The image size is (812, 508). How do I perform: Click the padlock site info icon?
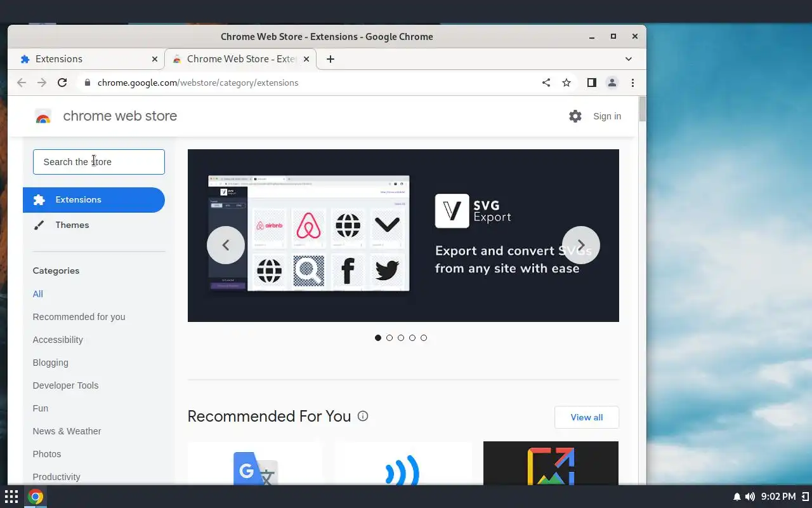(88, 83)
